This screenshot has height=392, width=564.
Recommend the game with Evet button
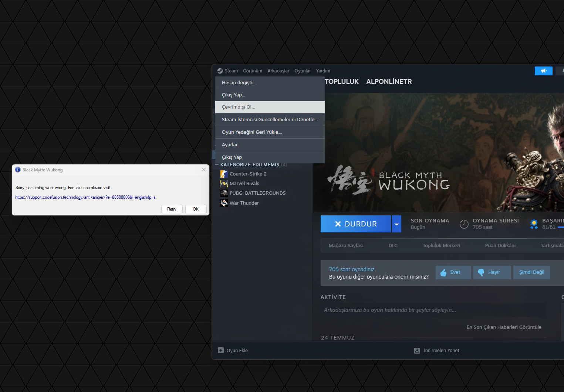[453, 272]
